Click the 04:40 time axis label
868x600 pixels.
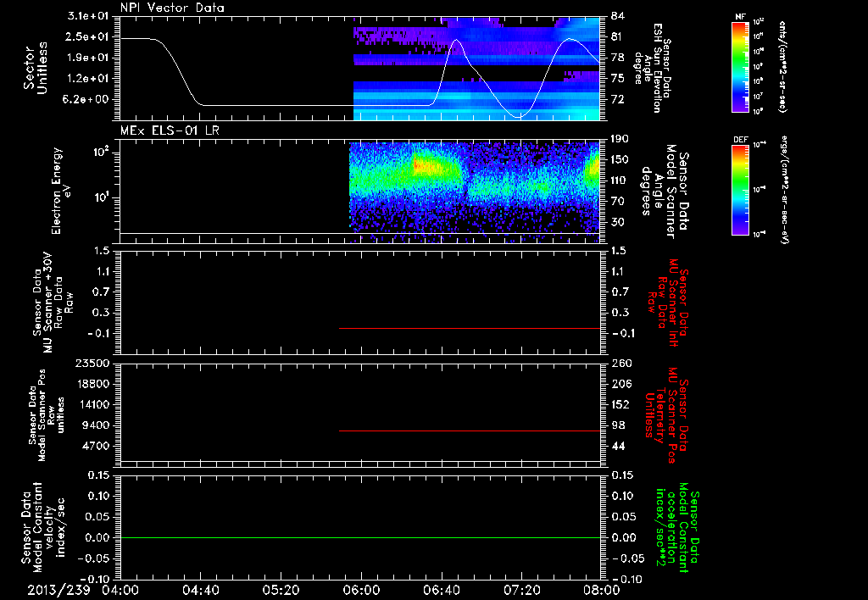tap(201, 591)
